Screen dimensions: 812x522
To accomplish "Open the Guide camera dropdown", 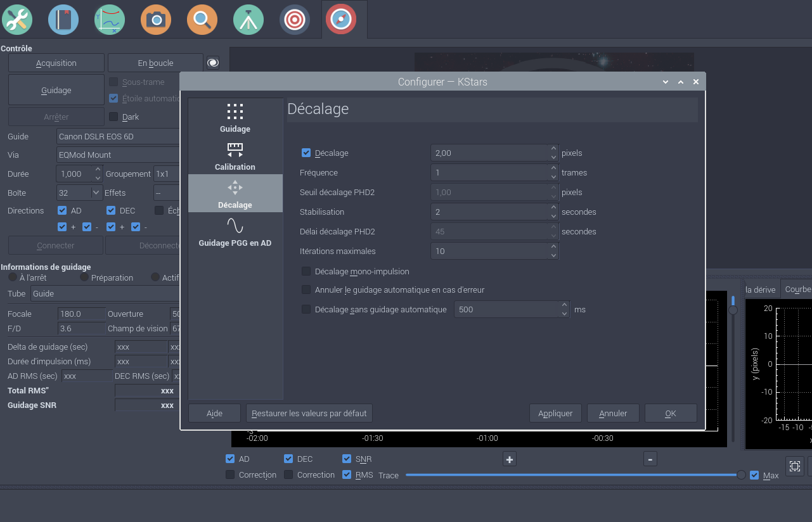I will [x=119, y=136].
